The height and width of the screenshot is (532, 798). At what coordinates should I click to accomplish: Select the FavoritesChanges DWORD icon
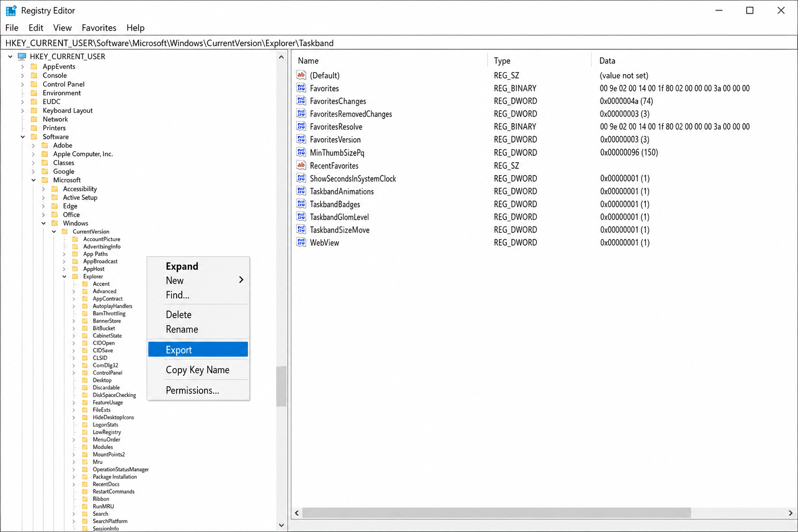point(301,100)
